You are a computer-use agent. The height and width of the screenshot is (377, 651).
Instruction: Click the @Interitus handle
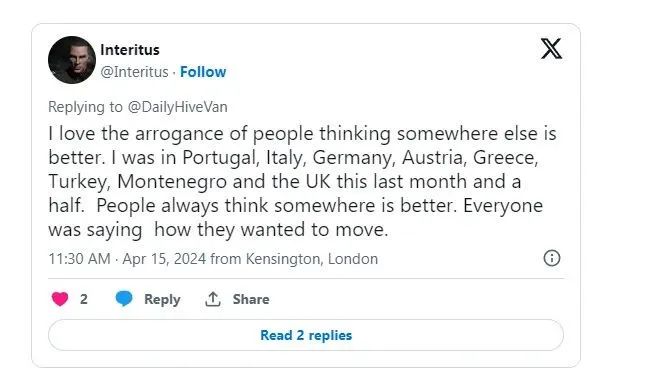(x=135, y=72)
